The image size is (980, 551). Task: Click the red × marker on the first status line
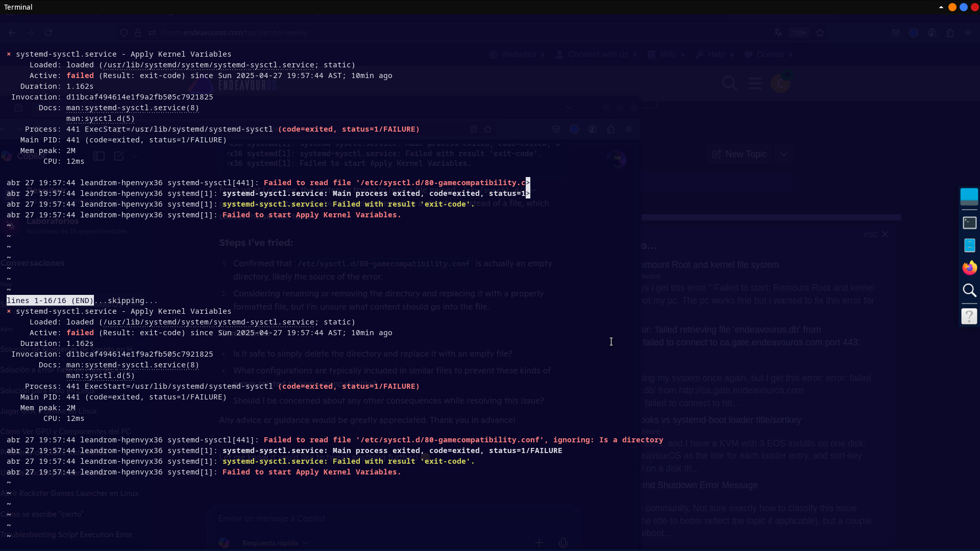[x=9, y=54]
